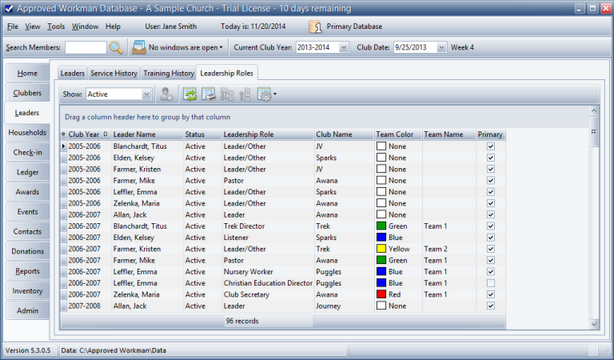This screenshot has height=360, width=614.
Task: Open the Club Date dropdown
Action: point(441,47)
